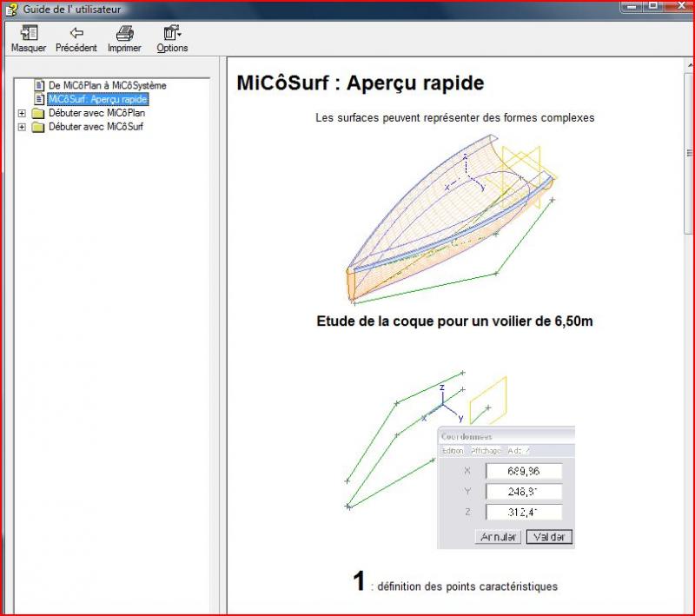This screenshot has width=695, height=616.
Task: Open Débuter avec MiCôSurf chapter
Action: click(96, 127)
